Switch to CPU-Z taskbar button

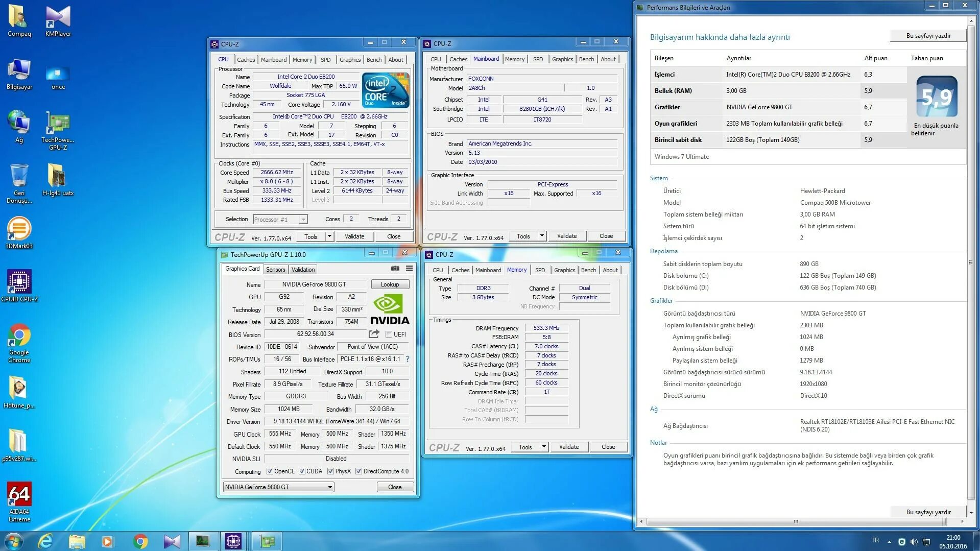point(233,541)
